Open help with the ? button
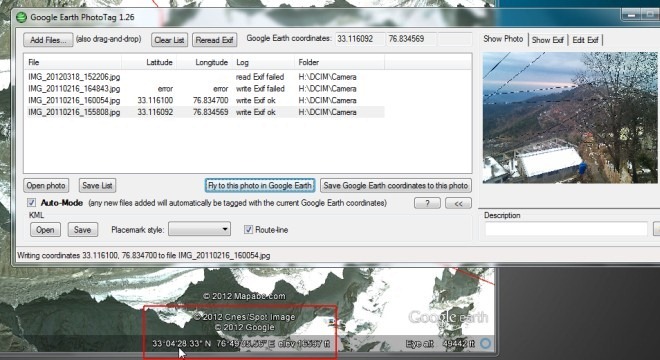Screen dimensions: 660x360 click(427, 203)
